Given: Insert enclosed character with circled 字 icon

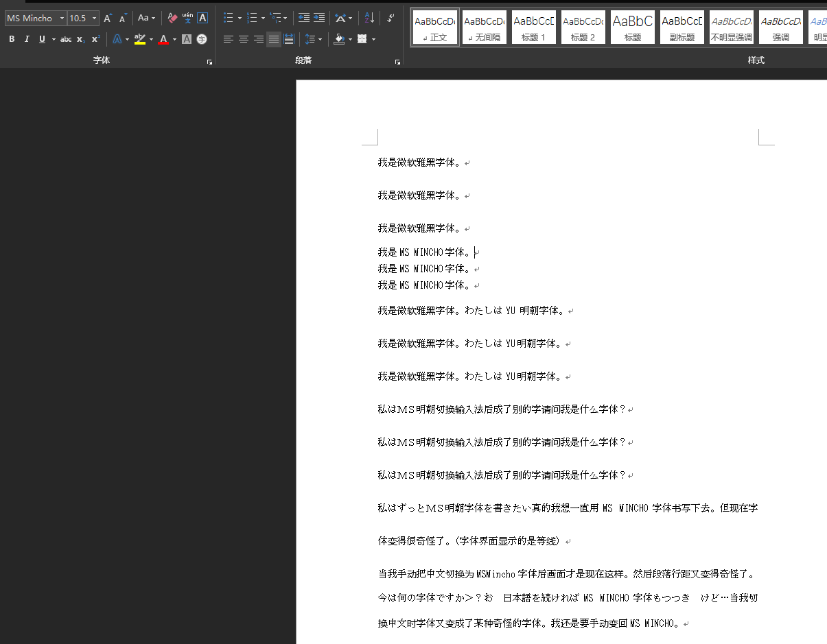Looking at the screenshot, I should (x=202, y=39).
